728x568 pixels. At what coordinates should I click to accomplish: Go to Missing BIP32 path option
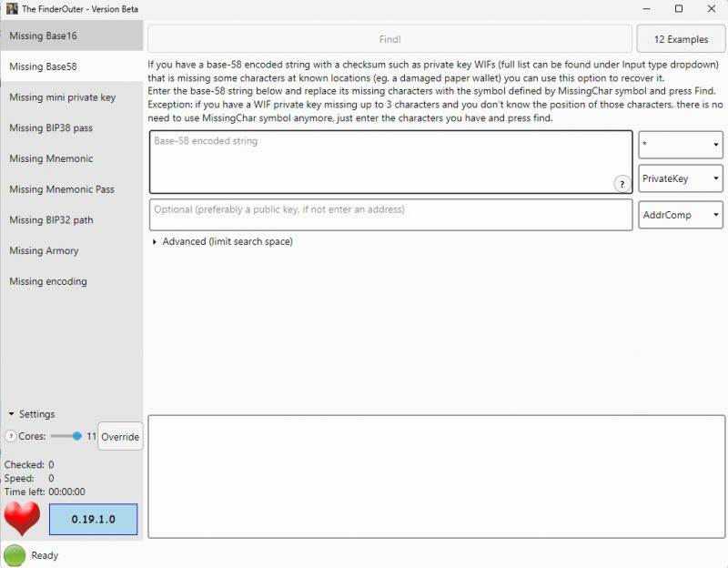[x=51, y=220]
